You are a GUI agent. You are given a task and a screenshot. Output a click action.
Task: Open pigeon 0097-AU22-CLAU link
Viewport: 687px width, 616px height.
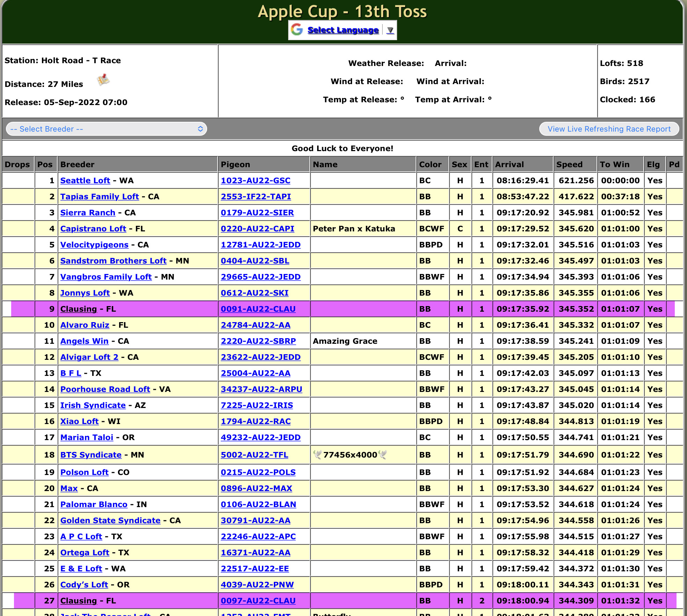pos(258,601)
